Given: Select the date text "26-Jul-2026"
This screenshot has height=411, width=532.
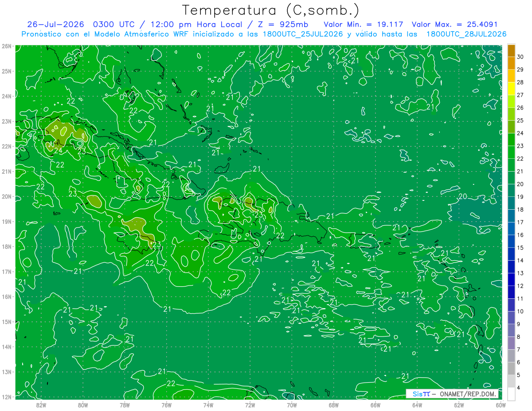Looking at the screenshot, I should (x=56, y=24).
